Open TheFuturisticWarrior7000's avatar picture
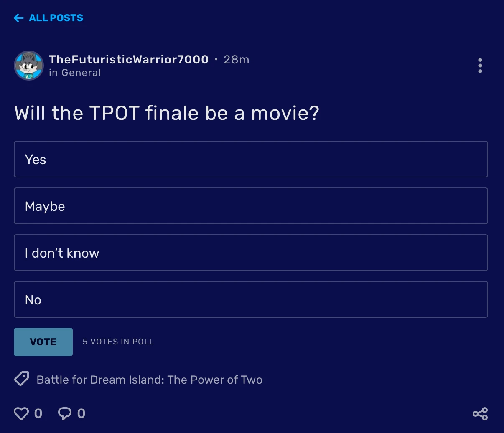 coord(29,66)
